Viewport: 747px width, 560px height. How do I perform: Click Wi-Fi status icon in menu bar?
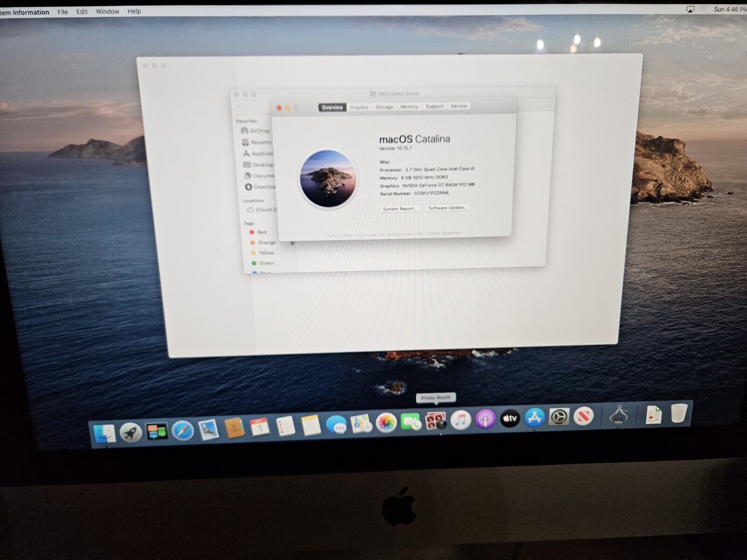coord(703,9)
